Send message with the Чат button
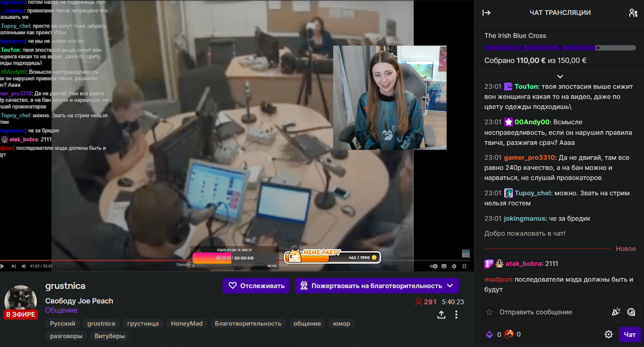 (x=630, y=334)
